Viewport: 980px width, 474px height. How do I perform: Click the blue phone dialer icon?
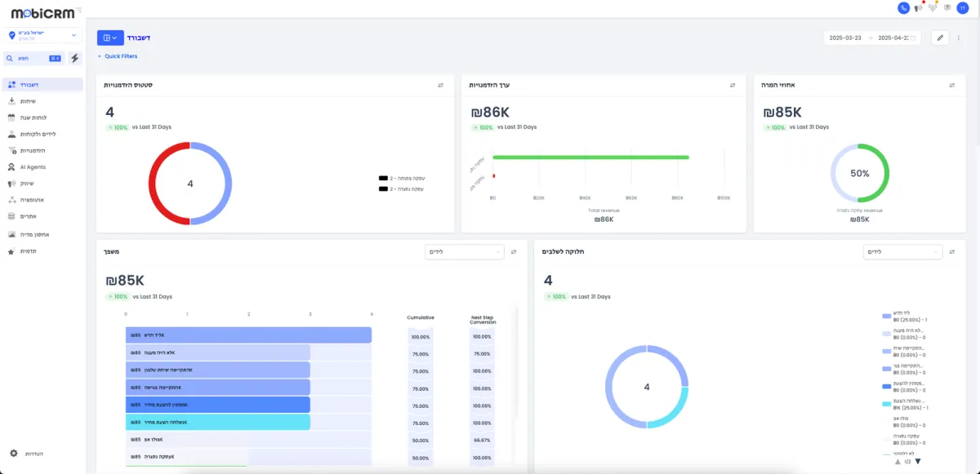pyautogui.click(x=903, y=7)
